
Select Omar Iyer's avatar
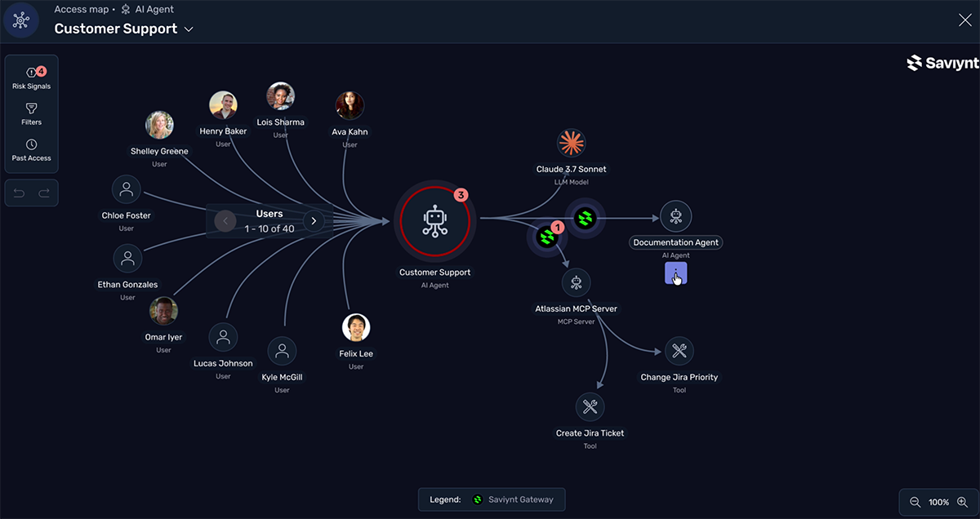coord(163,311)
